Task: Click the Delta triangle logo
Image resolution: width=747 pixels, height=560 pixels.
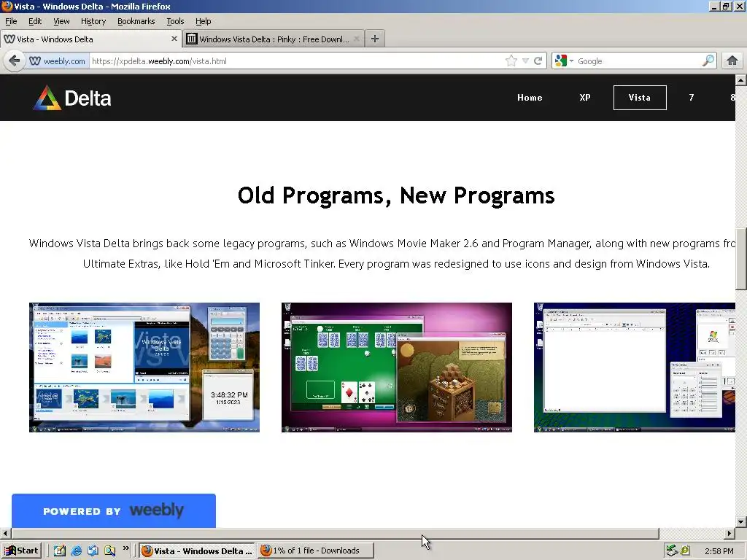Action: point(47,98)
